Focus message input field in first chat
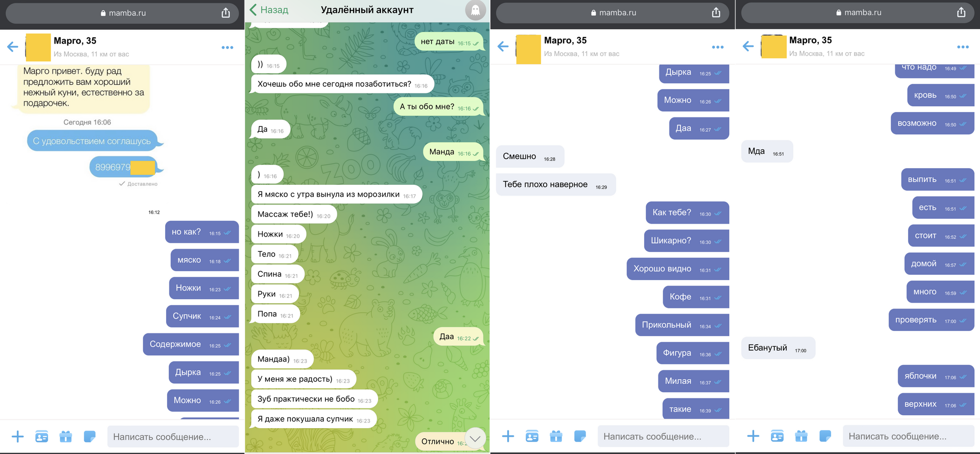 [173, 437]
